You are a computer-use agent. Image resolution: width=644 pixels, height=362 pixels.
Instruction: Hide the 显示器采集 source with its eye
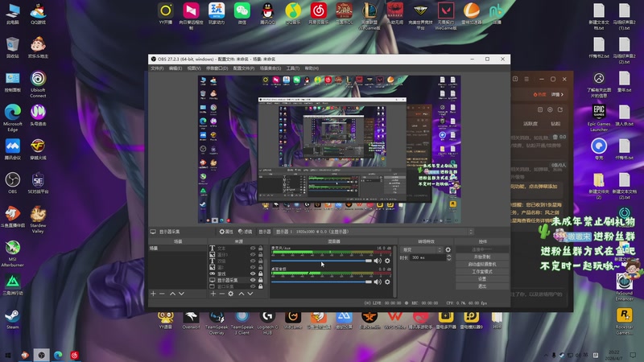coord(253,280)
